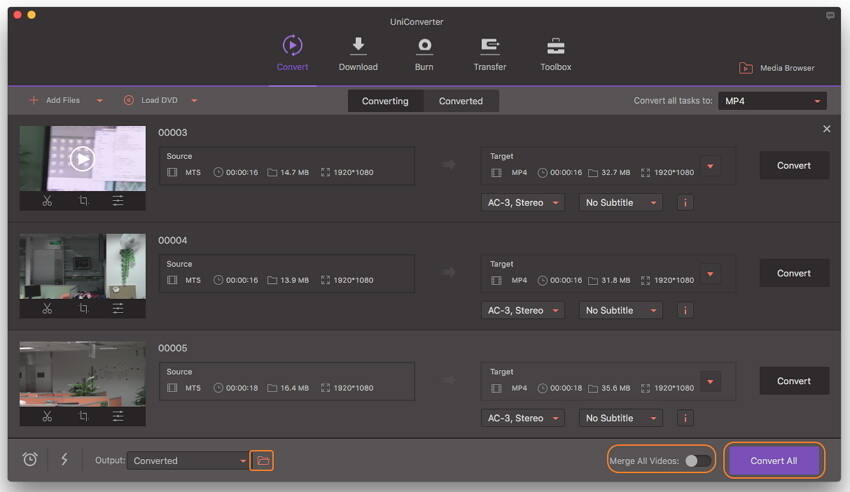Click Load DVD button

pyautogui.click(x=151, y=100)
